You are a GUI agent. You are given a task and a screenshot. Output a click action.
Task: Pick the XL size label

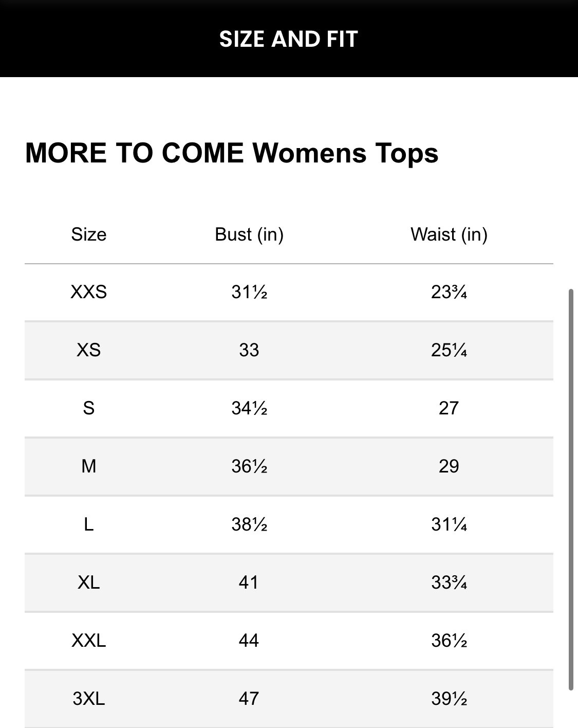(x=89, y=583)
